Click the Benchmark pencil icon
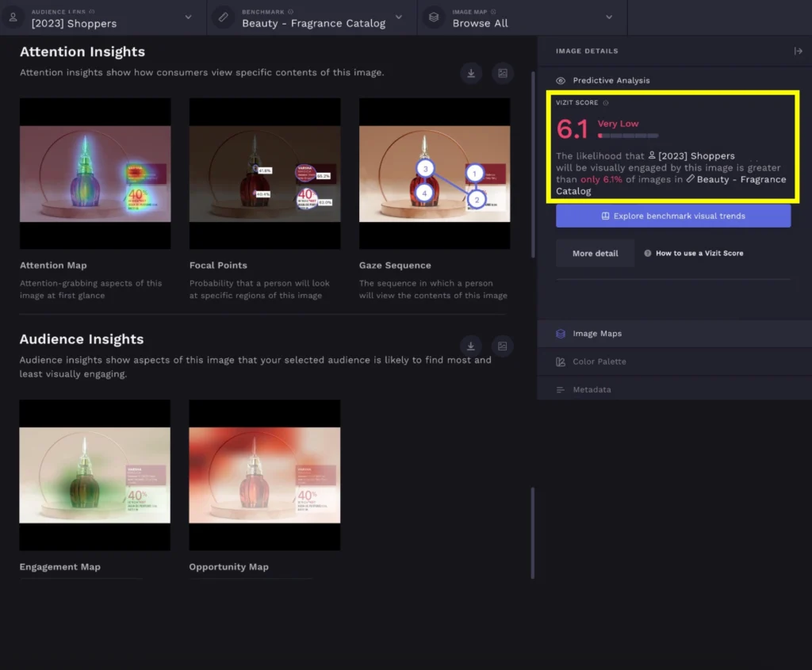812x670 pixels. 223,17
